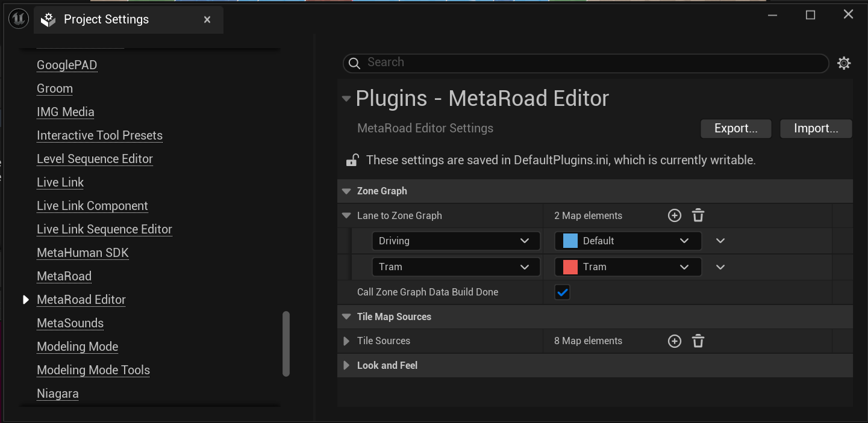This screenshot has height=423, width=868.
Task: Open Live Link Component settings
Action: pos(92,206)
